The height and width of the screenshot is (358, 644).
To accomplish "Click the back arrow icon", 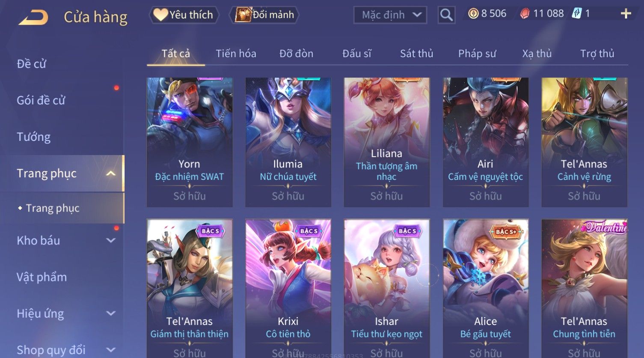I will 33,18.
